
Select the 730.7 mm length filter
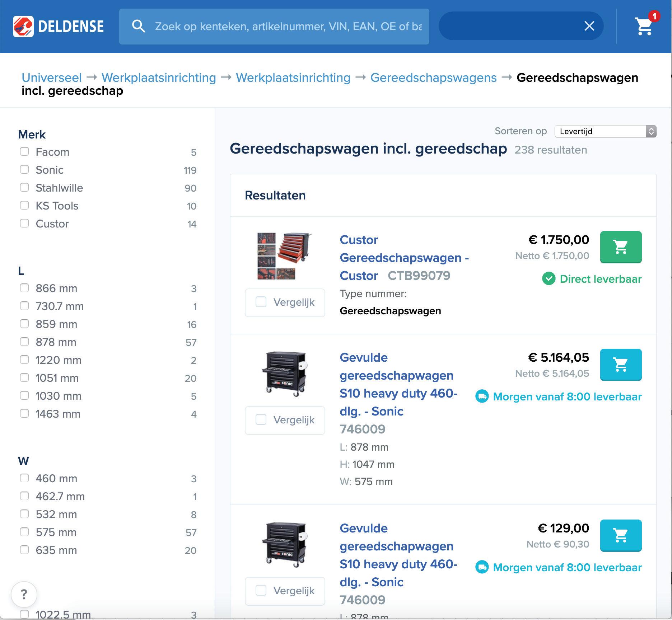24,306
